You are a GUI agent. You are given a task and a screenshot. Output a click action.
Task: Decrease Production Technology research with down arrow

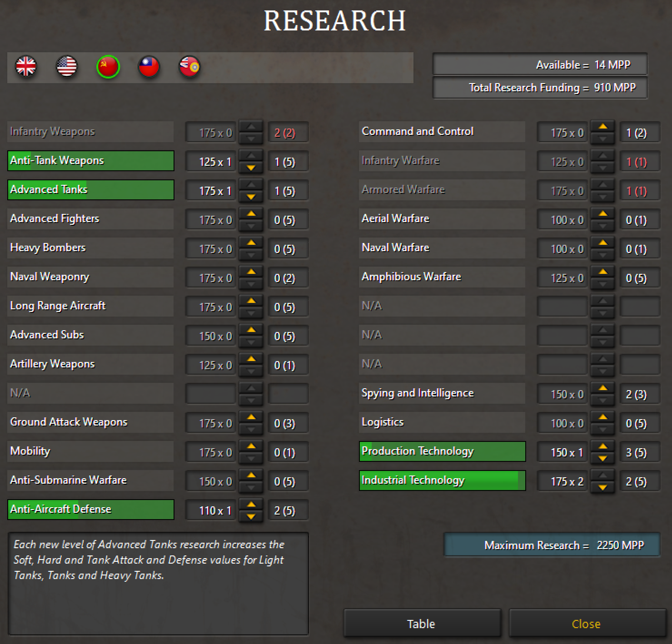(x=603, y=458)
